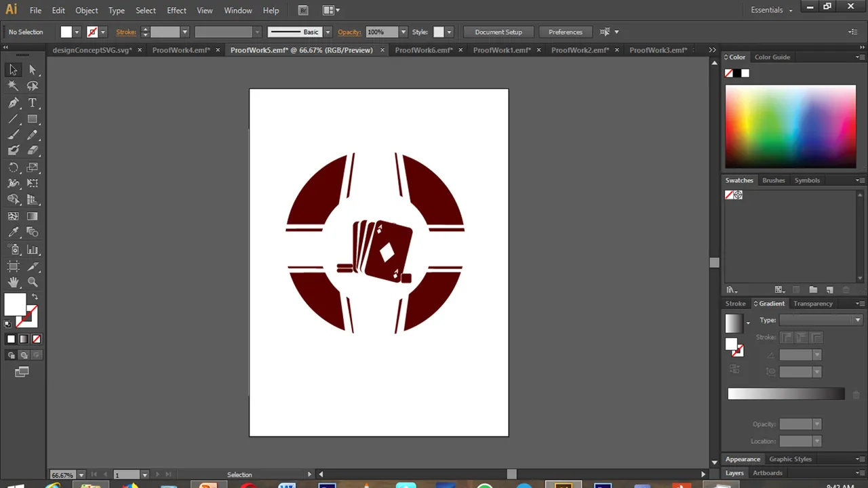The image size is (868, 488).
Task: Change screen mode button
Action: [x=22, y=371]
